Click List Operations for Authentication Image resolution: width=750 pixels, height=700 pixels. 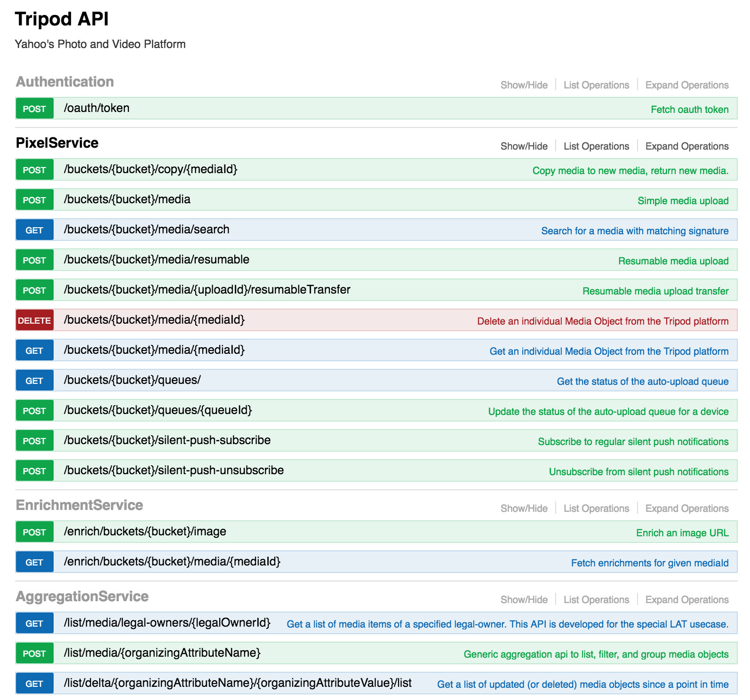coord(596,85)
